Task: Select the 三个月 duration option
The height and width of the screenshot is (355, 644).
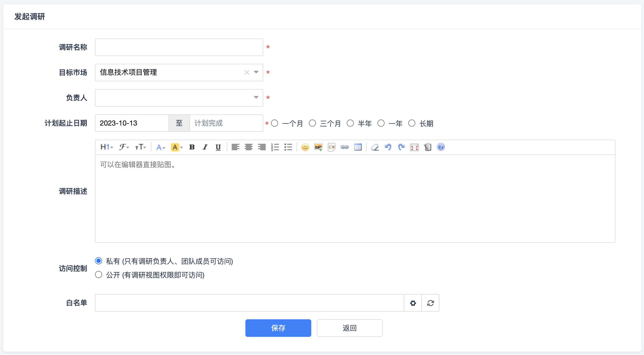Action: pyautogui.click(x=312, y=123)
